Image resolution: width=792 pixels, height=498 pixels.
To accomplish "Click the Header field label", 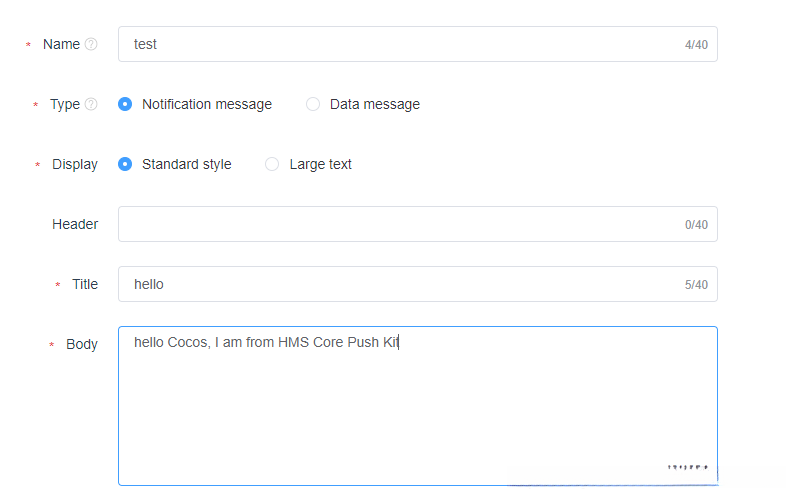I will pyautogui.click(x=75, y=224).
